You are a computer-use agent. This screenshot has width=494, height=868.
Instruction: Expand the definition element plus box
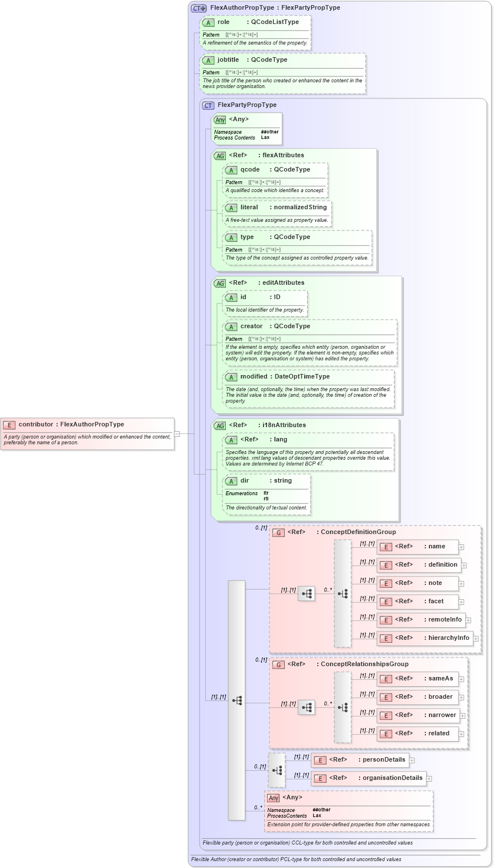[x=464, y=566]
